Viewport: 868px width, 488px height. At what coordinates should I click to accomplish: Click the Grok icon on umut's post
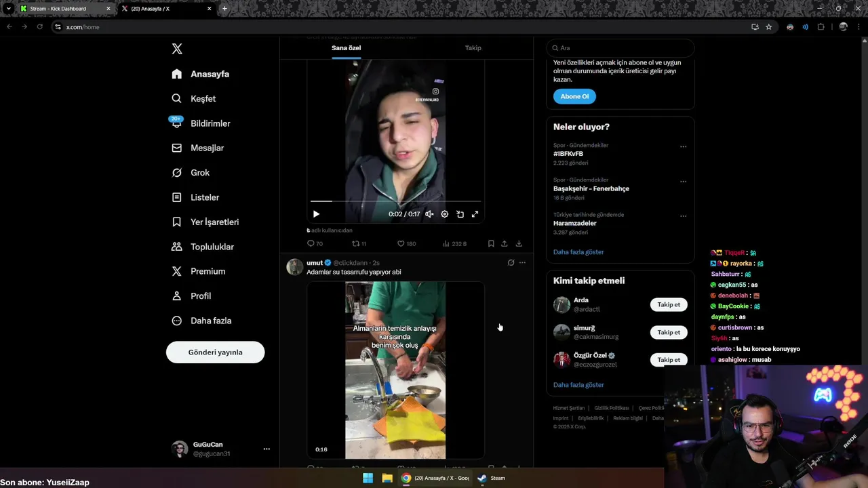click(x=511, y=262)
